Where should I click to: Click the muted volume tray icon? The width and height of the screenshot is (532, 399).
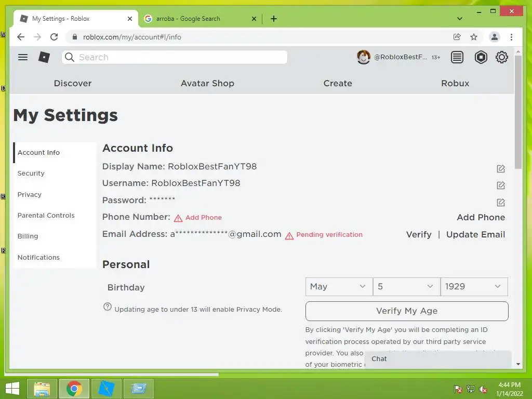click(483, 389)
